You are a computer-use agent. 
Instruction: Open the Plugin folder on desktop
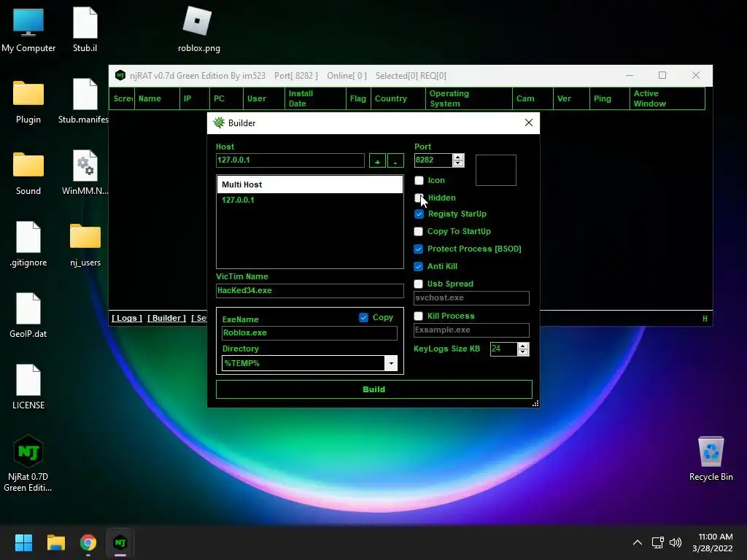28,101
